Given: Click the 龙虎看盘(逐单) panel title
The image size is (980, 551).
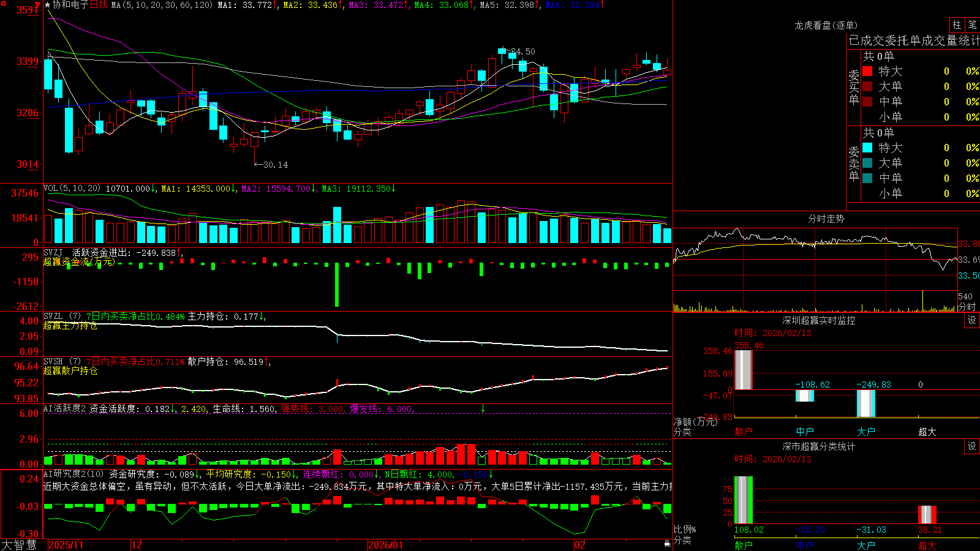Looking at the screenshot, I should pos(826,25).
